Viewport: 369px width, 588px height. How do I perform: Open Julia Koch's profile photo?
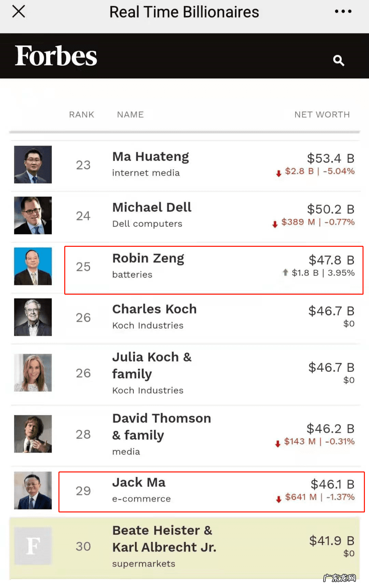pyautogui.click(x=33, y=373)
